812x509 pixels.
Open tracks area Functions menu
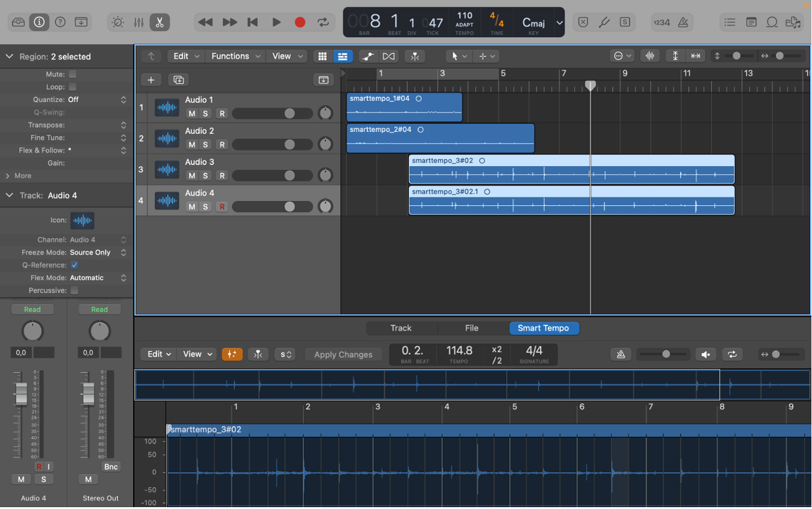coord(236,56)
